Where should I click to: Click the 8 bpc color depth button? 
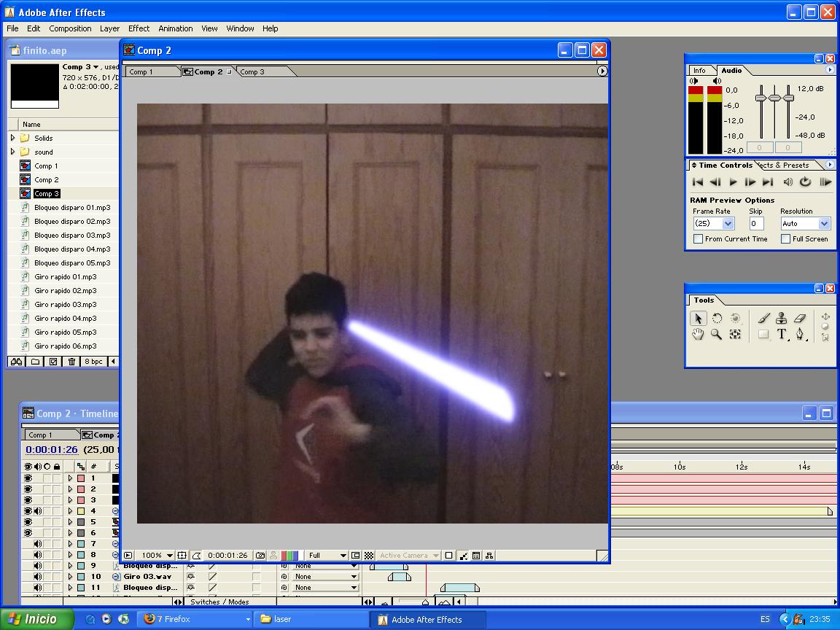(94, 362)
